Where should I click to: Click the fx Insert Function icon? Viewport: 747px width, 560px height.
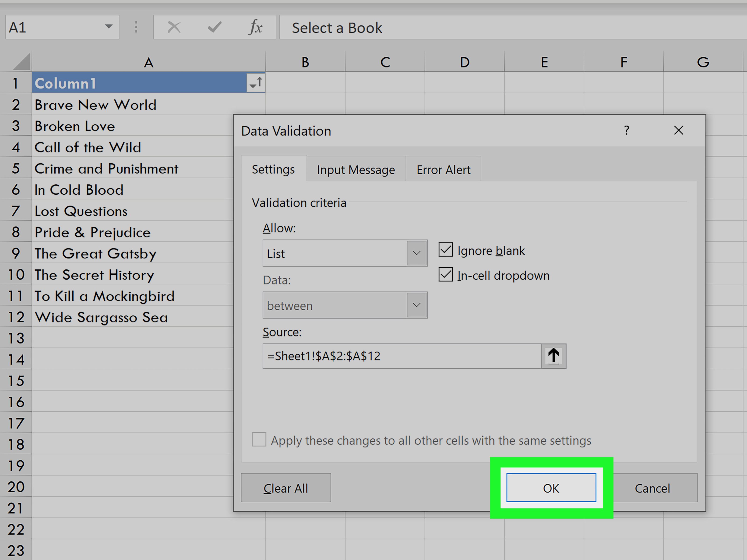click(256, 27)
